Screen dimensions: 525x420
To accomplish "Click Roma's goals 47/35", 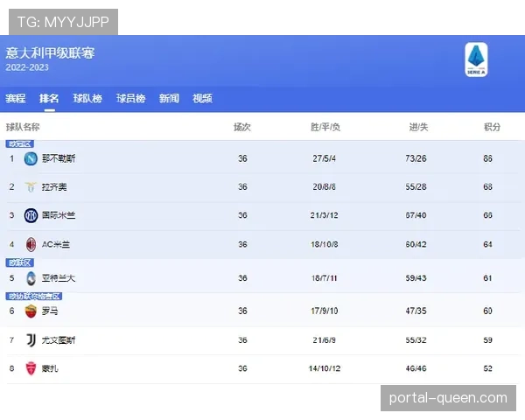I will (x=416, y=311).
